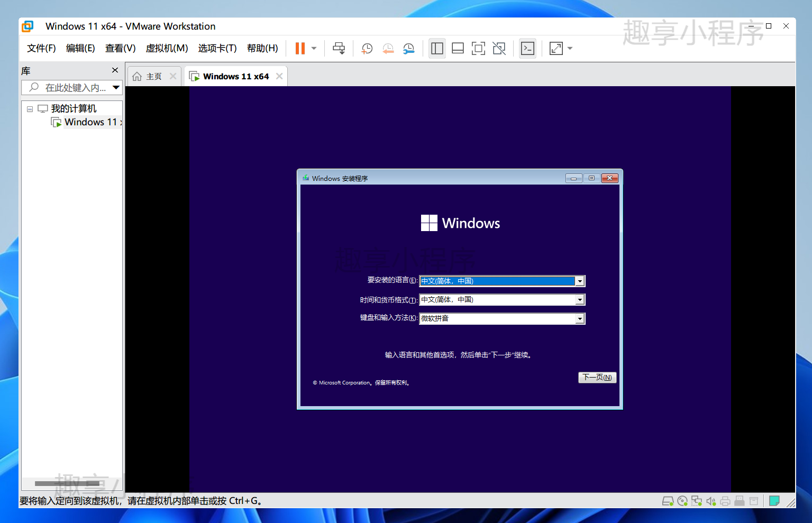Screen dimensions: 812x523
Task: Collapse the 我的计算机 tree node
Action: click(x=30, y=109)
